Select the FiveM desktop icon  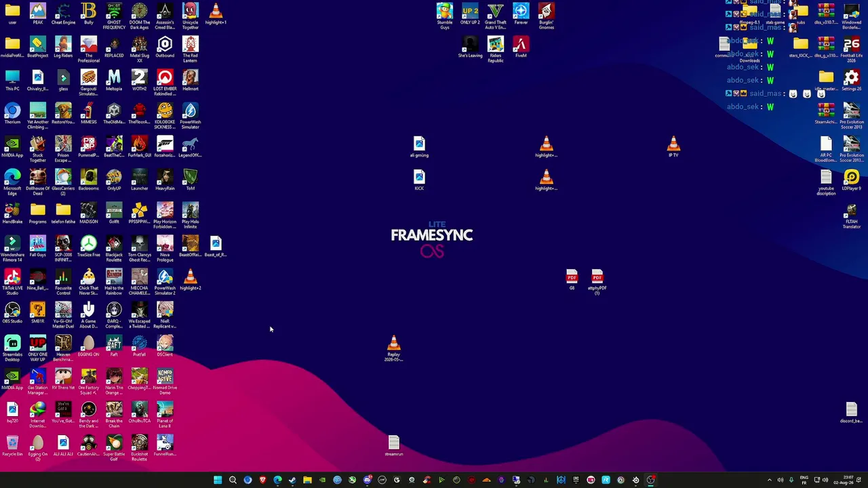(x=521, y=47)
